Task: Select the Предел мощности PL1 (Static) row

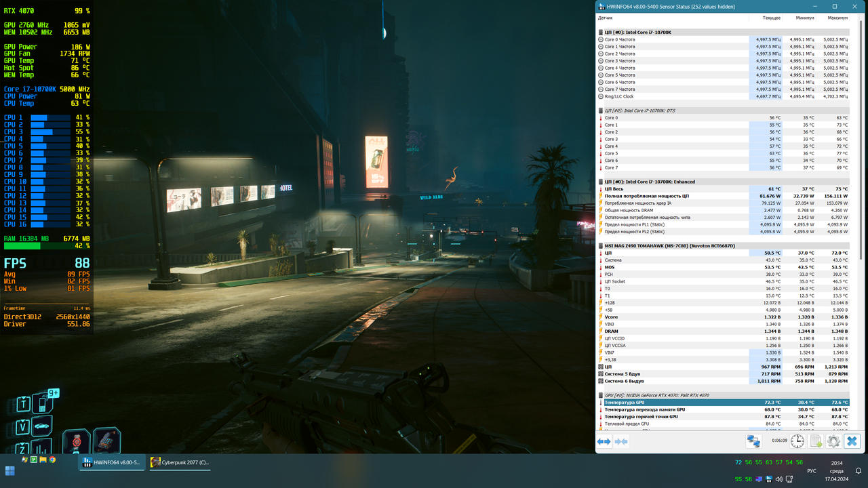Action: (x=726, y=224)
